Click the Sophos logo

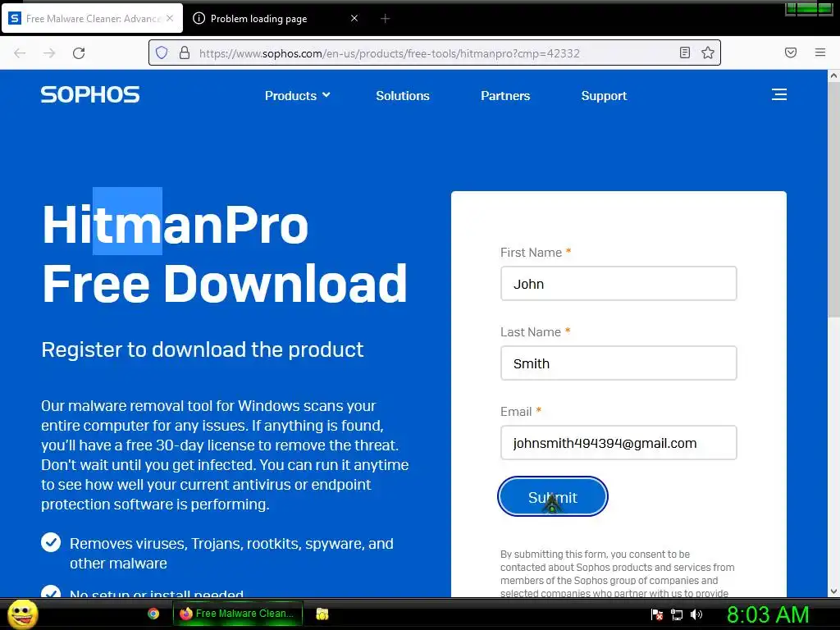[90, 95]
